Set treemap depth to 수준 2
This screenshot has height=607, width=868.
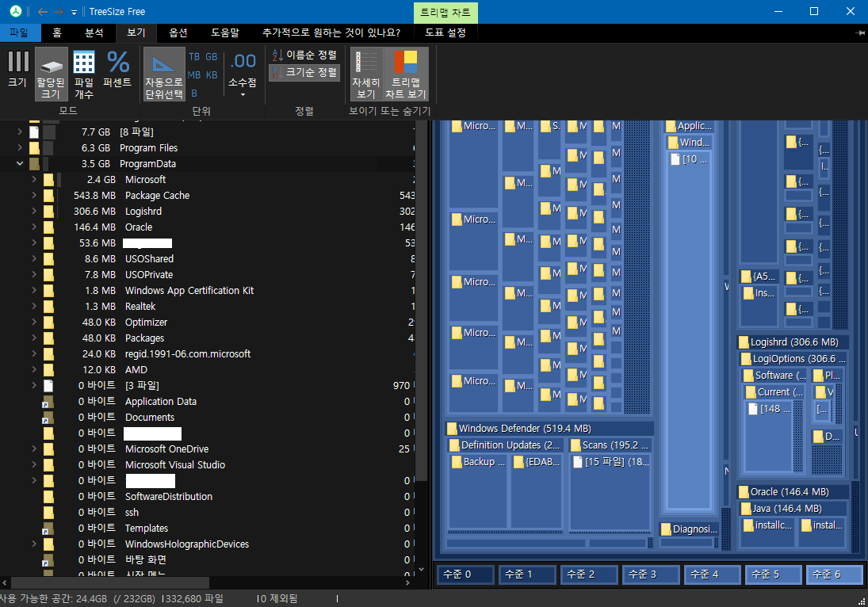[588, 575]
